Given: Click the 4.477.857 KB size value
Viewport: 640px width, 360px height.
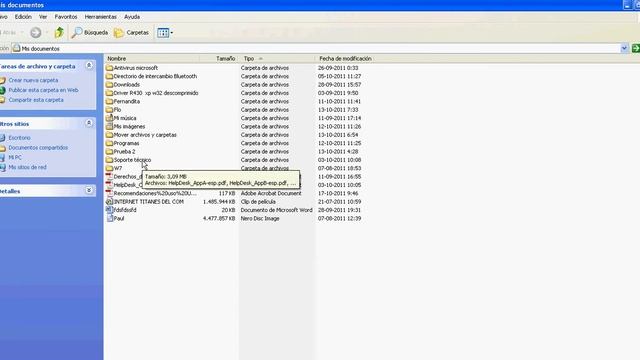Looking at the screenshot, I should point(219,218).
